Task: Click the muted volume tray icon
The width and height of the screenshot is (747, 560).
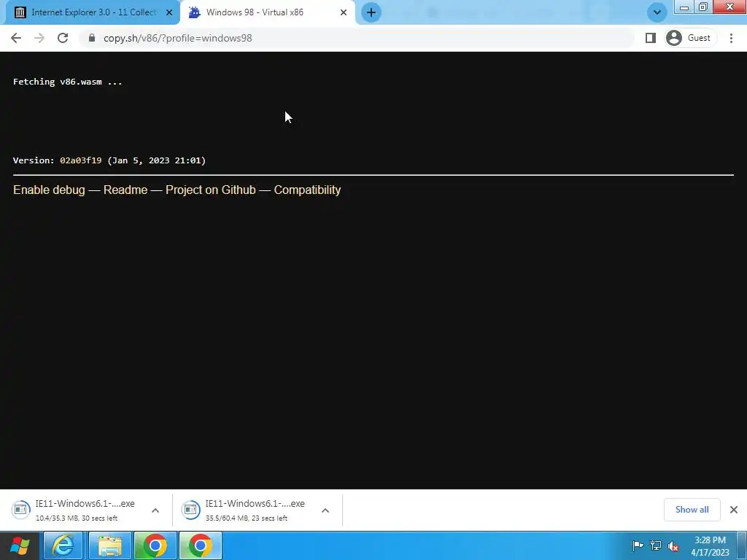Action: (x=673, y=546)
